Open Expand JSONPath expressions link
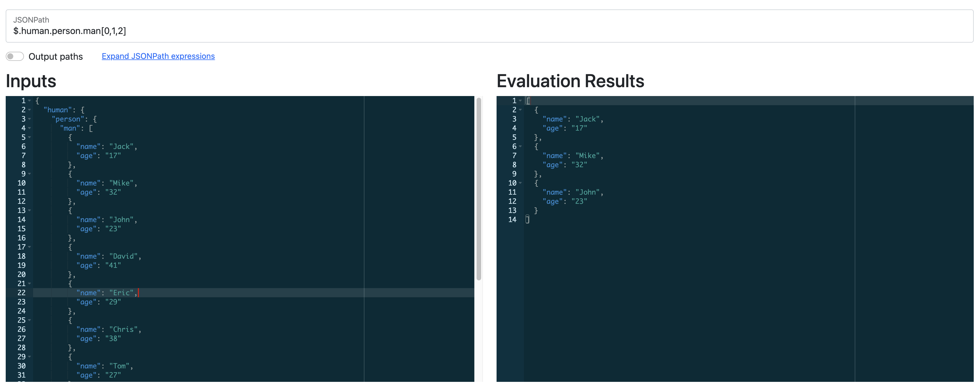This screenshot has width=980, height=387. [158, 56]
